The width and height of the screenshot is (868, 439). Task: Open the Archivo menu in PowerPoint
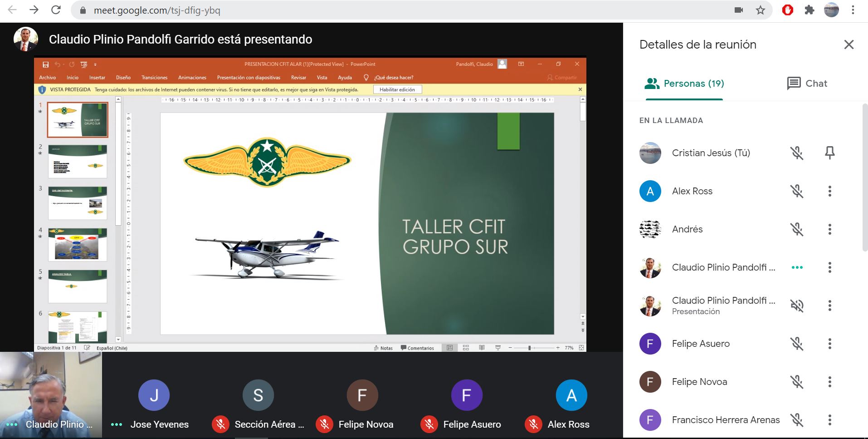coord(48,78)
